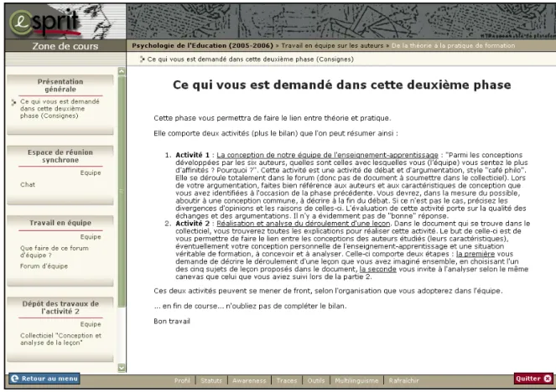The height and width of the screenshot is (392, 556).
Task: Open the Traces menu item
Action: coord(287,380)
